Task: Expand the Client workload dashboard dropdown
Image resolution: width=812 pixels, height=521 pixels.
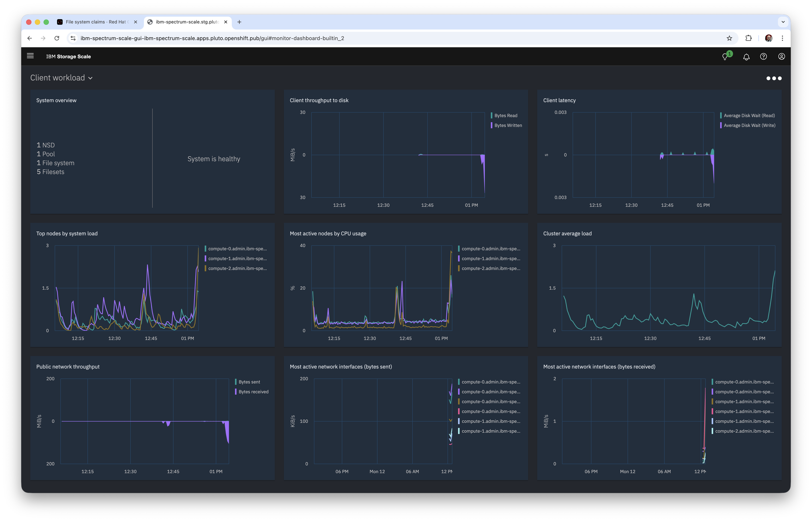Action: pos(61,78)
